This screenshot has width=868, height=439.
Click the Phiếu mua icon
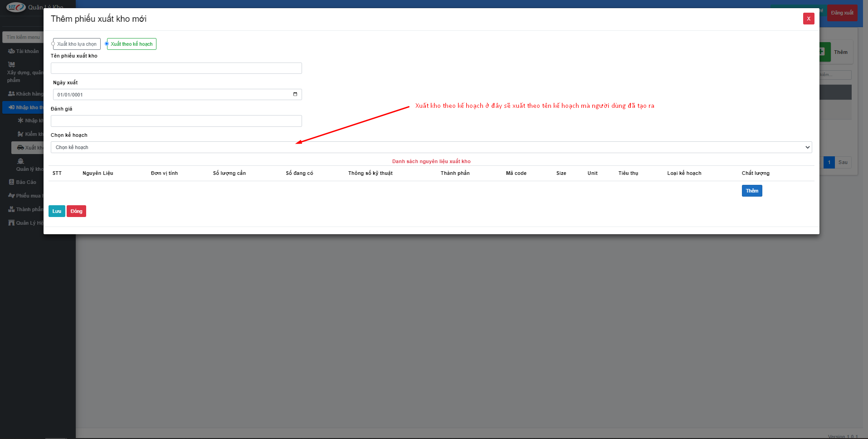11,196
